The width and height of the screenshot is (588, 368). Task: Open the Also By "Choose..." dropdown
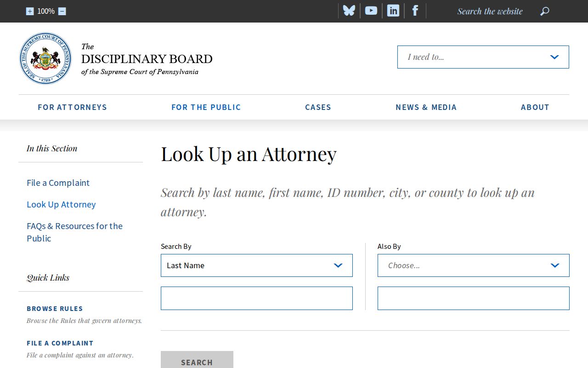[x=474, y=265]
